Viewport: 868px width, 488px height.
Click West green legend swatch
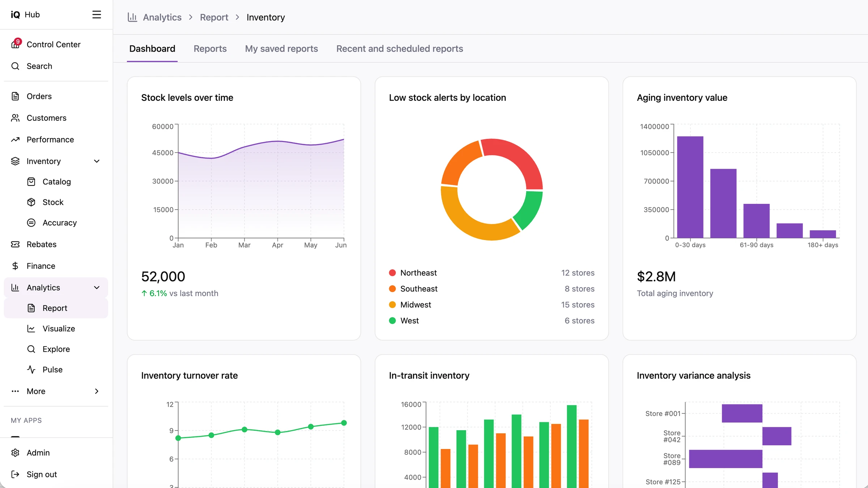click(x=392, y=321)
